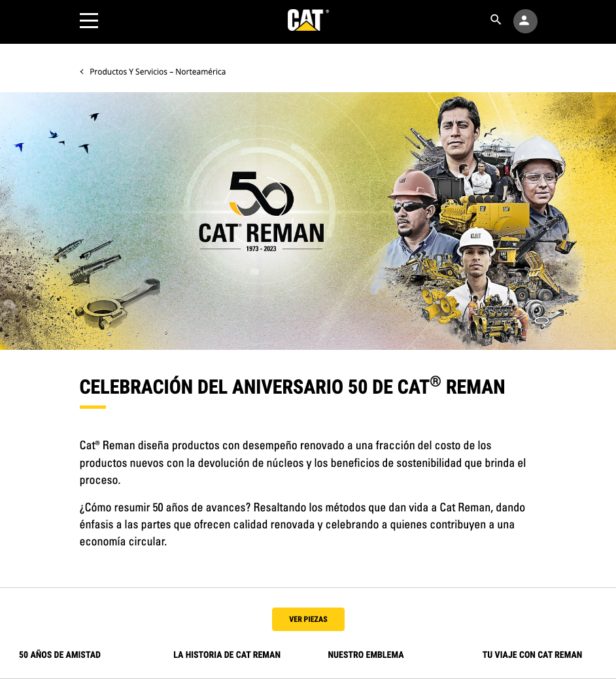
Task: Click the 1973 - 2023 text in banner
Action: [261, 249]
